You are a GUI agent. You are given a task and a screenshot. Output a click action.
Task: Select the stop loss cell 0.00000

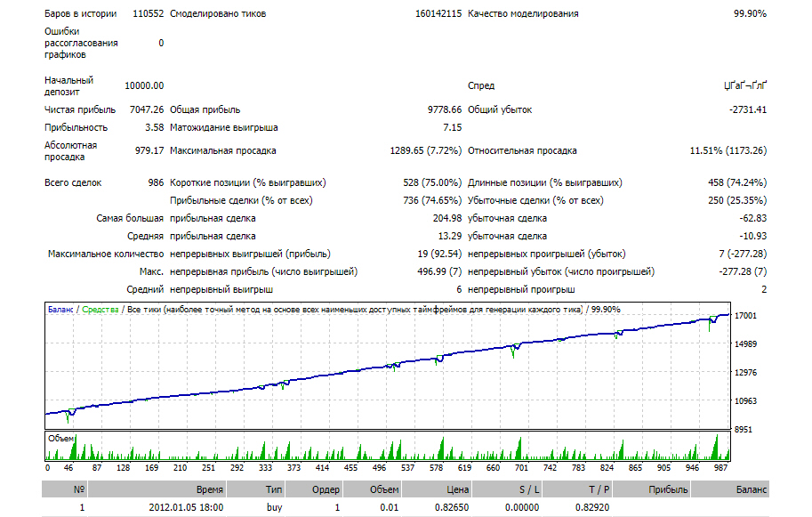pyautogui.click(x=522, y=508)
